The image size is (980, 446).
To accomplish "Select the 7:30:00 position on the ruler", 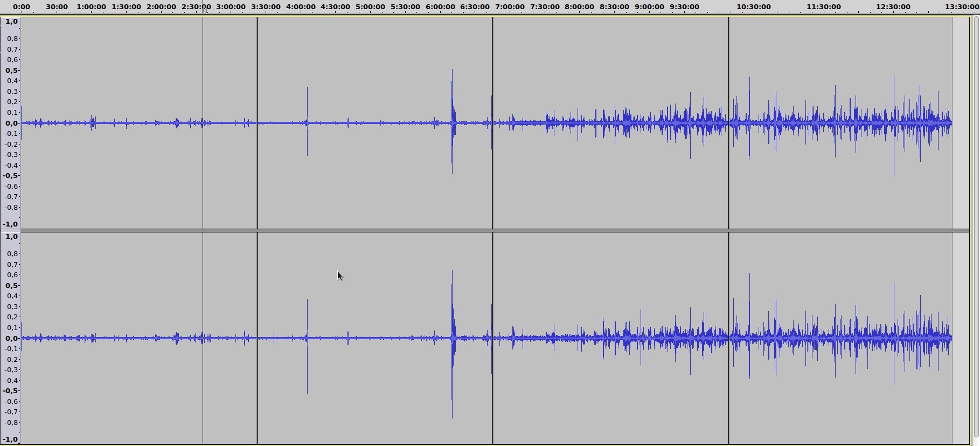I will pyautogui.click(x=545, y=6).
